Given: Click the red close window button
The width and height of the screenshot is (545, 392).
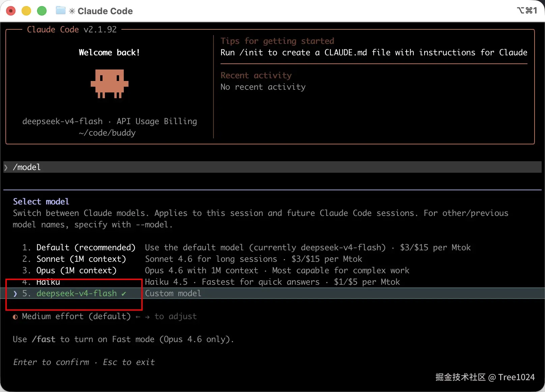Looking at the screenshot, I should tap(11, 11).
